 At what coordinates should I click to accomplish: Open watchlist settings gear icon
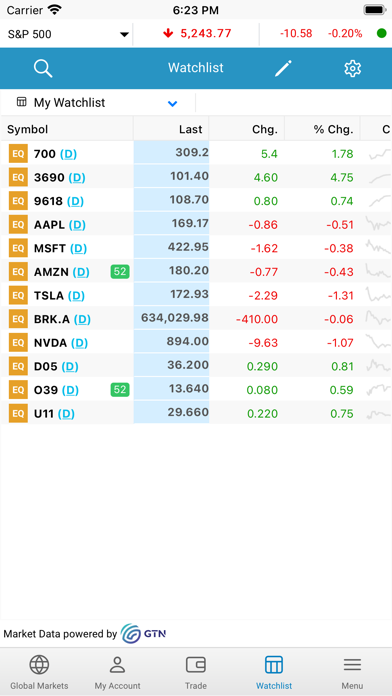pos(352,68)
